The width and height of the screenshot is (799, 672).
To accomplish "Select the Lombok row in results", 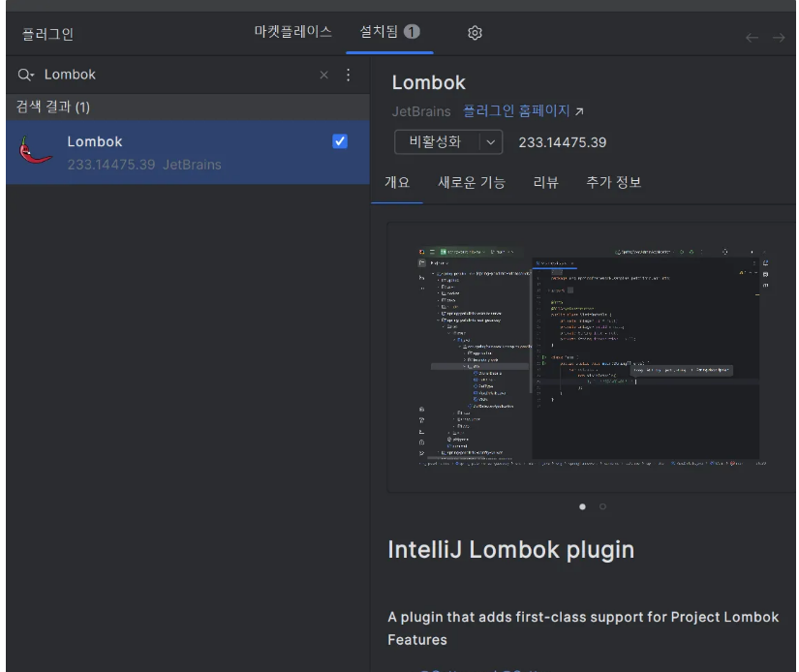I will pyautogui.click(x=188, y=152).
